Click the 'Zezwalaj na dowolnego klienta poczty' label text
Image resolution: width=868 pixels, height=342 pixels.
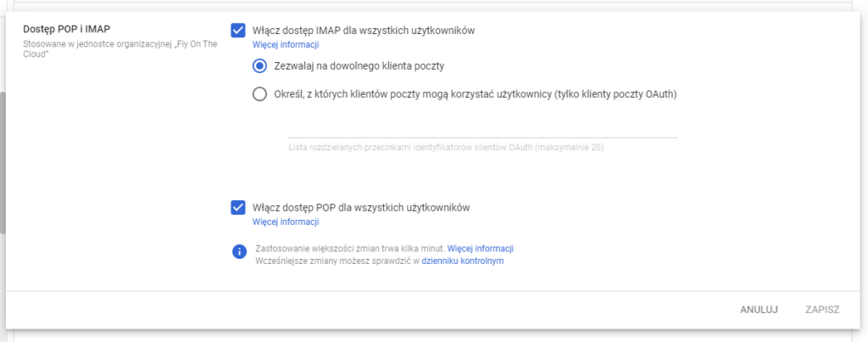tap(359, 66)
